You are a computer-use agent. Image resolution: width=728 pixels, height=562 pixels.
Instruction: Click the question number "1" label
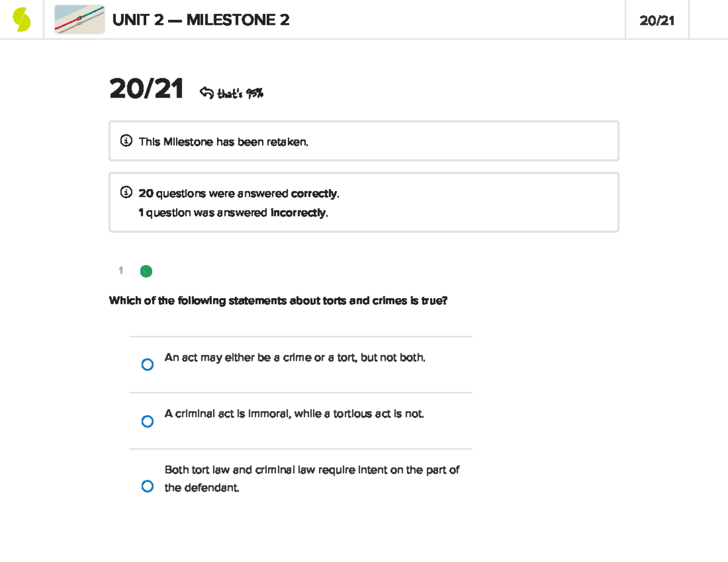coord(121,271)
